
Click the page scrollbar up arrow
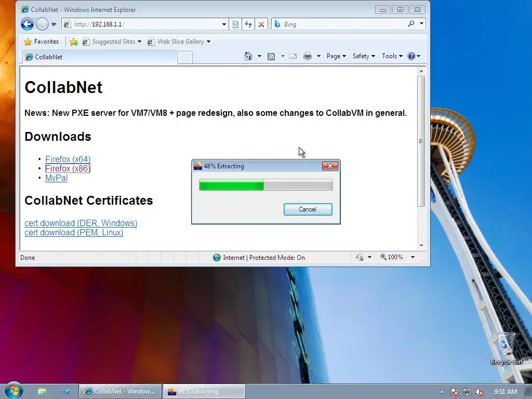421,71
